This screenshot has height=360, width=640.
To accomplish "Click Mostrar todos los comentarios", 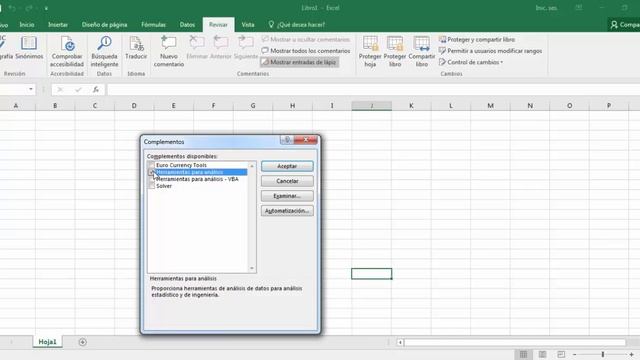I will 306,51.
